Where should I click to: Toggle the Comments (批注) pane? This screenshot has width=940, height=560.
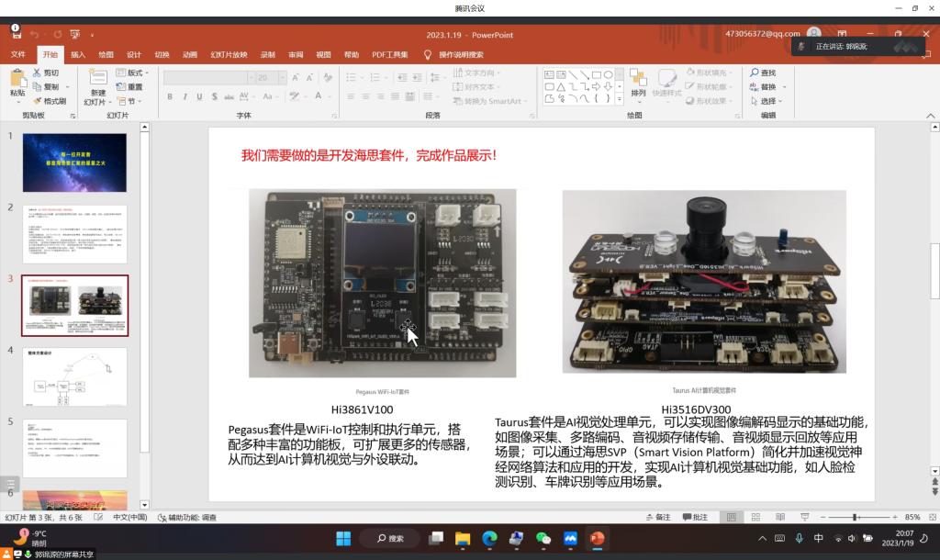click(696, 518)
